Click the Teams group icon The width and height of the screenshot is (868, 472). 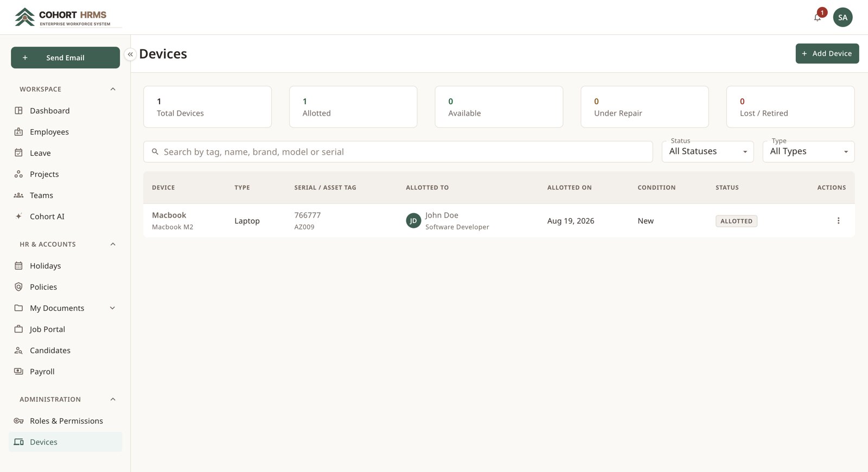[x=18, y=195]
